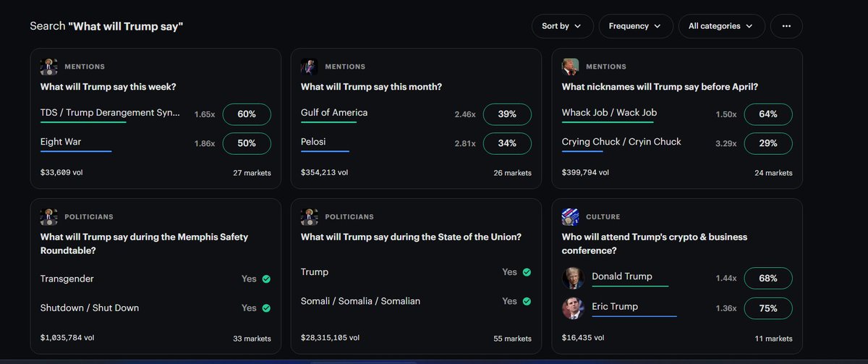The height and width of the screenshot is (364, 868).
Task: Click the green check next to Transgender
Action: 266,279
